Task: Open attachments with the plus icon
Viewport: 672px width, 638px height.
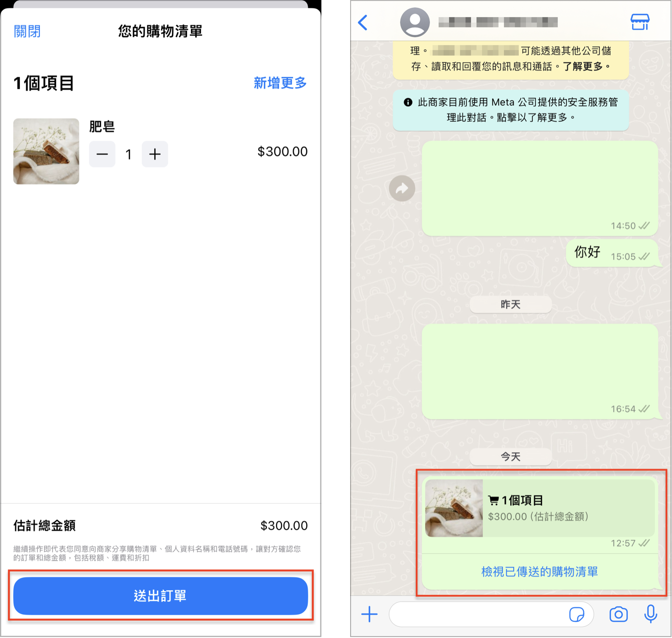Action: click(370, 614)
